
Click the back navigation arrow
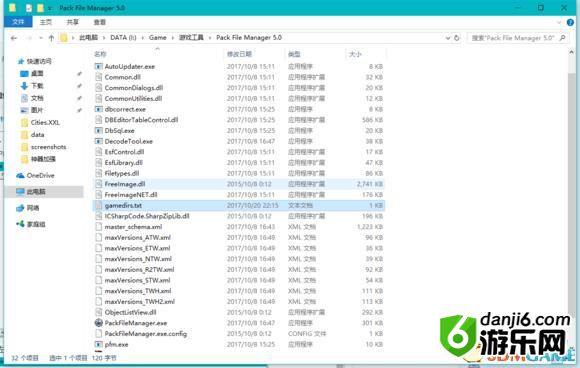pyautogui.click(x=14, y=38)
